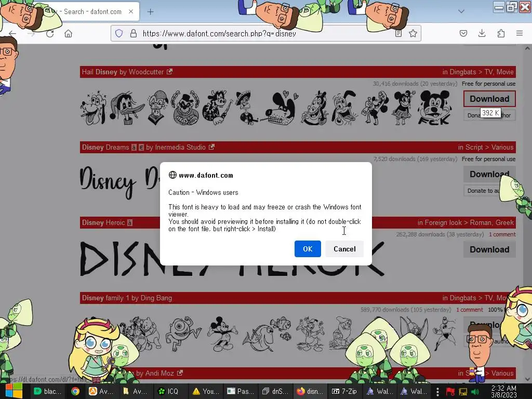532x399 pixels.
Task: Cancel the Windows font caution dialog
Action: coord(344,249)
